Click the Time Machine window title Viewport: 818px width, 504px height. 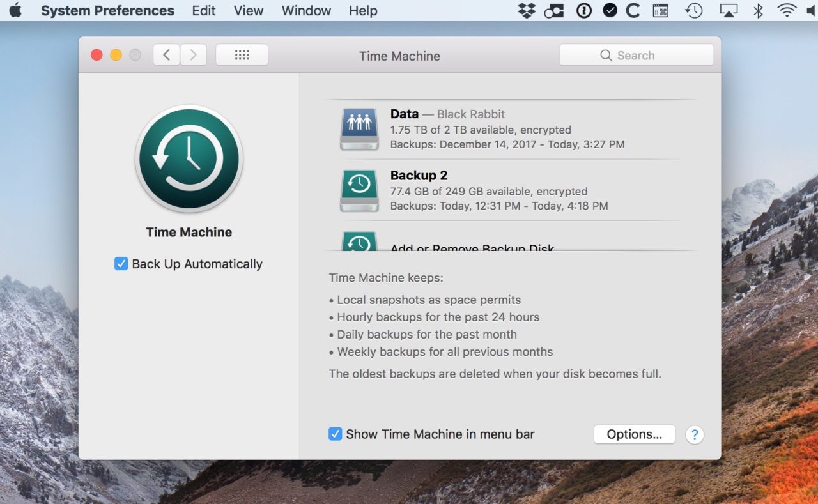pos(399,56)
